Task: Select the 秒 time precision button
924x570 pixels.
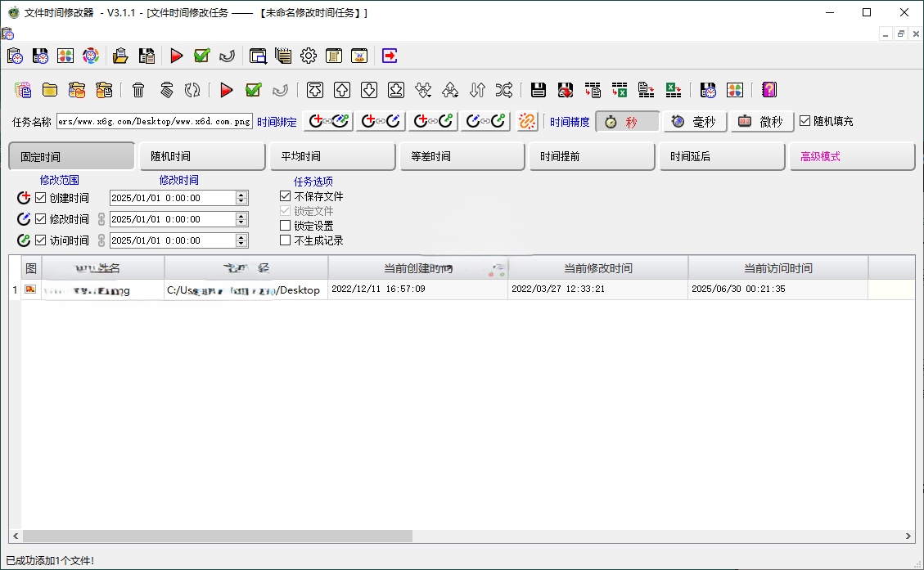Action: coord(628,122)
